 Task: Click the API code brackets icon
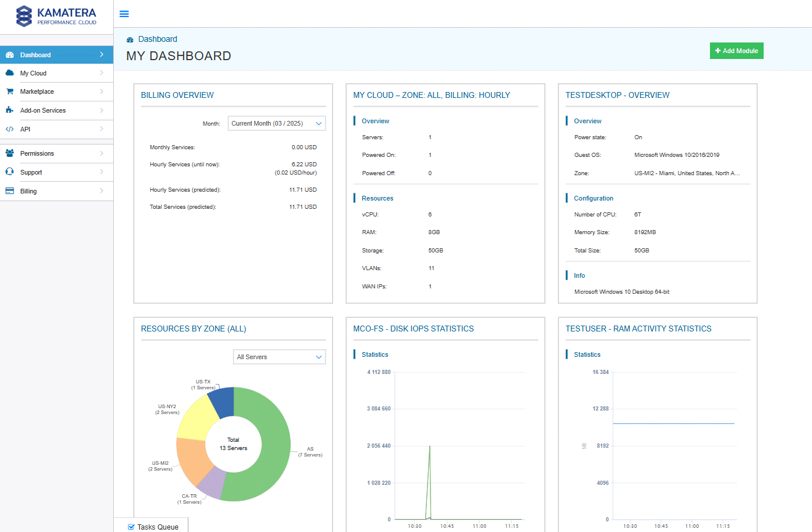click(9, 129)
